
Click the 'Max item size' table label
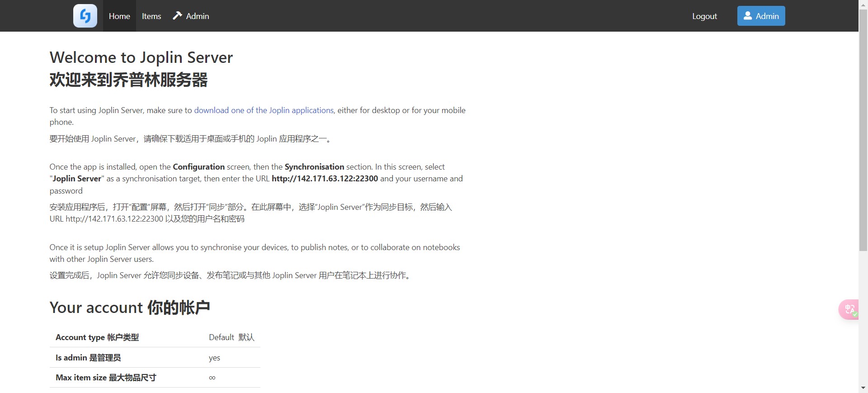pyautogui.click(x=106, y=378)
